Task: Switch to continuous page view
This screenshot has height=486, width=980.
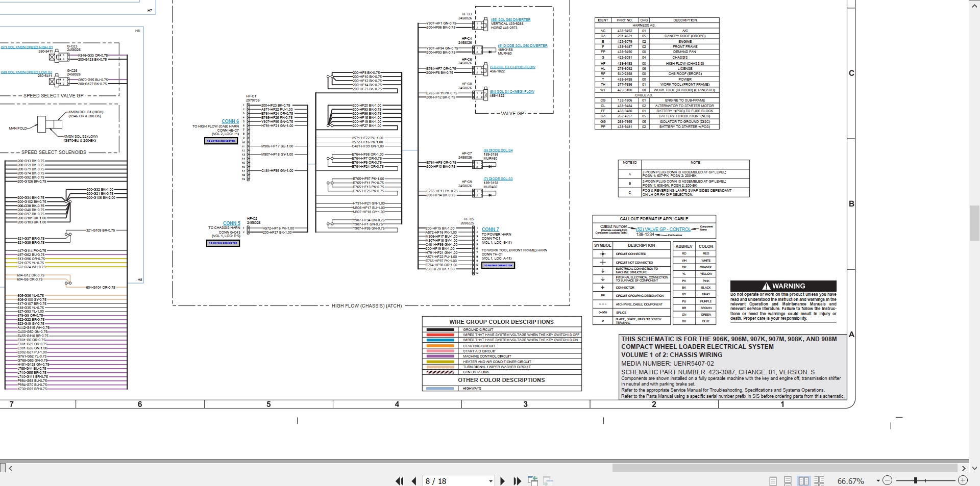Action: coord(788,481)
